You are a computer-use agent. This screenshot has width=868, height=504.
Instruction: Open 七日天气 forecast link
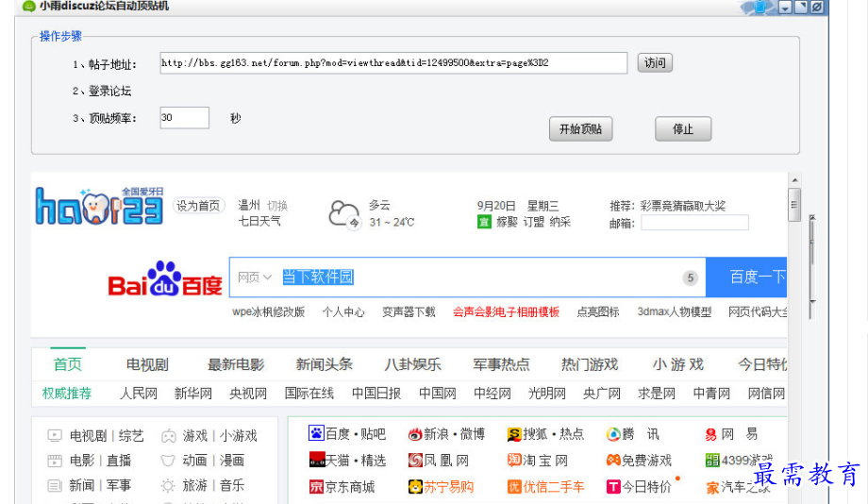[x=259, y=222]
